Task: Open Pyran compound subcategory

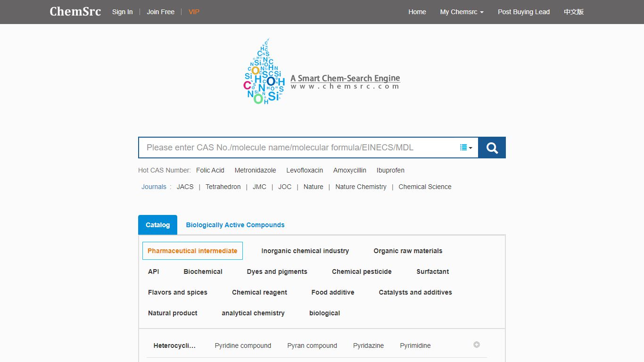Action: (x=312, y=346)
